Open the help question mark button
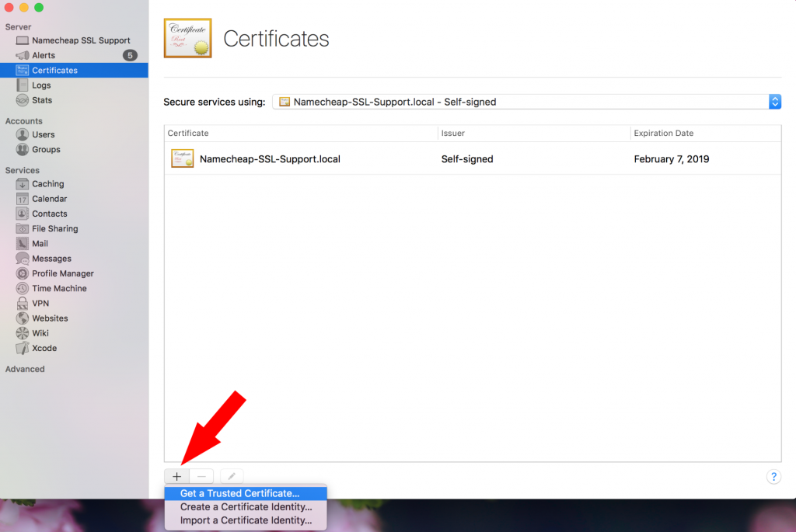Image resolution: width=796 pixels, height=532 pixels. click(x=773, y=477)
